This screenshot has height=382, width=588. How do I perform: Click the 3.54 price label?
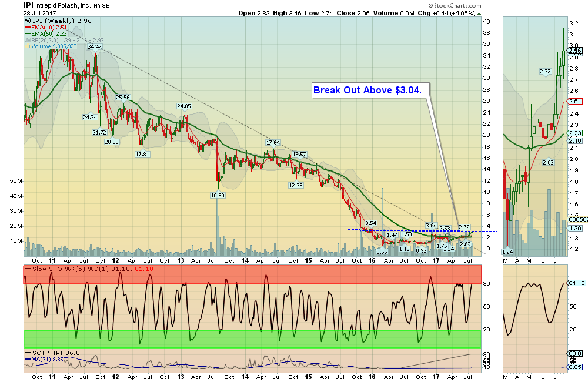(x=371, y=223)
